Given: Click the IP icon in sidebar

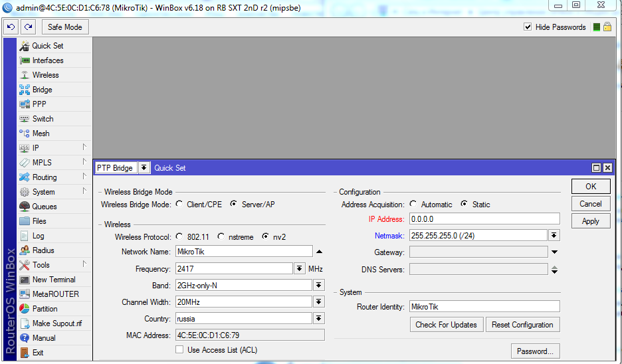Looking at the screenshot, I should (x=25, y=148).
